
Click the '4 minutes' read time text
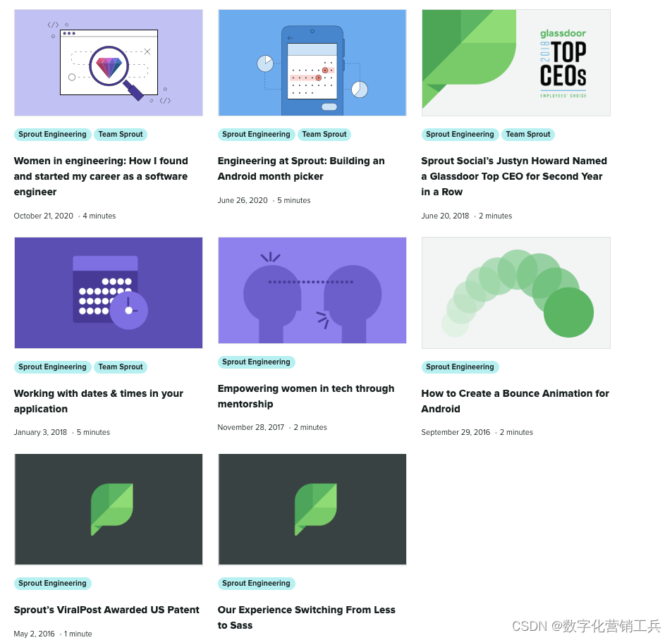click(x=99, y=216)
